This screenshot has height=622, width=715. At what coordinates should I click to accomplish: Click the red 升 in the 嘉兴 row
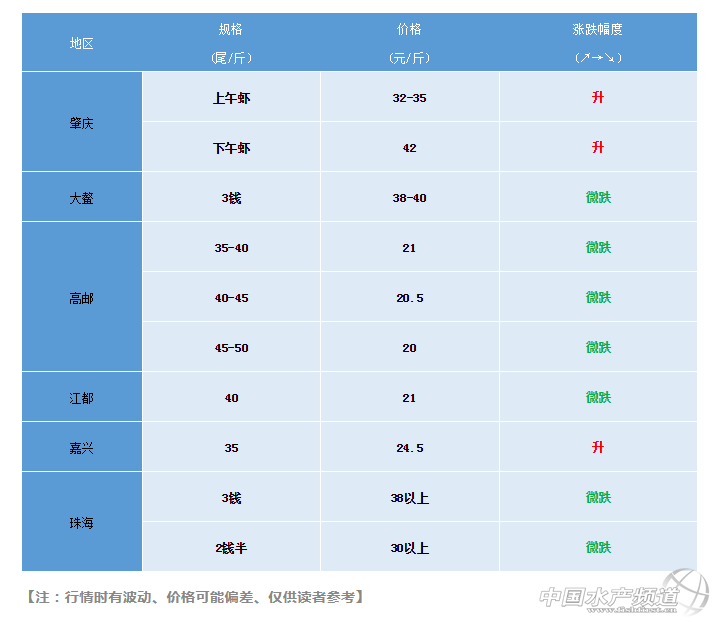click(598, 448)
